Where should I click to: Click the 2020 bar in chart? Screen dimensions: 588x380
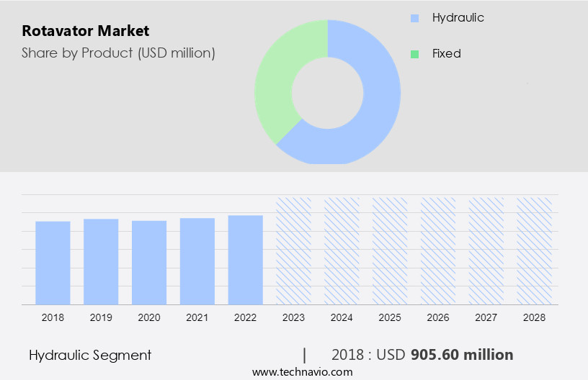click(149, 263)
